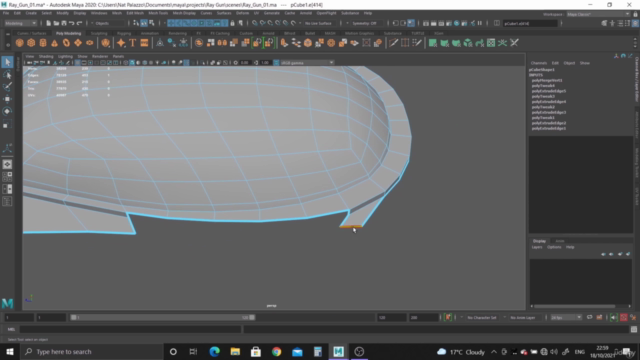Activate the Select tool arrow
This screenshot has width=640, height=360.
click(7, 62)
